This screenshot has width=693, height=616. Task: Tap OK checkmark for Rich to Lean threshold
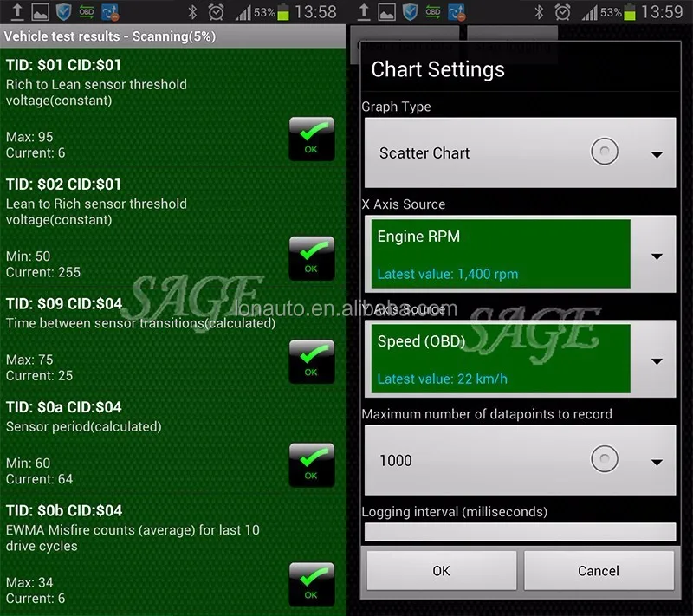coord(311,138)
